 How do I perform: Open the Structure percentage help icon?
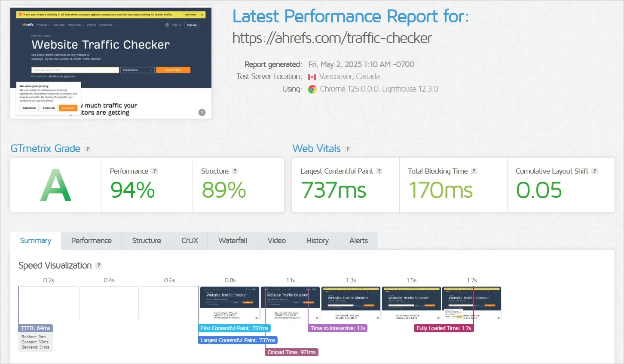click(x=235, y=171)
